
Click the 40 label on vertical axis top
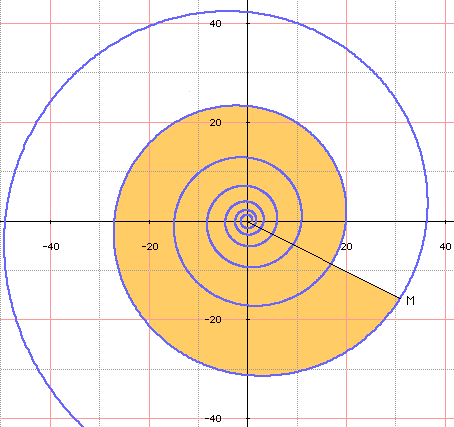click(215, 24)
